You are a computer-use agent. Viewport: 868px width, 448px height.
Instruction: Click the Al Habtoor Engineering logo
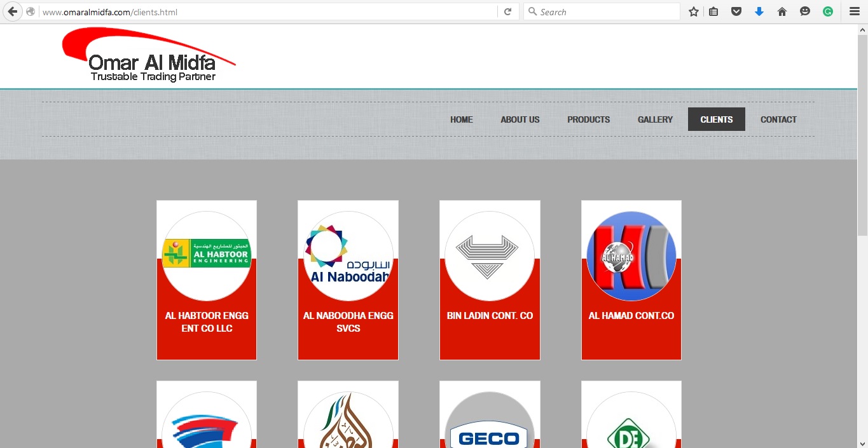(207, 255)
